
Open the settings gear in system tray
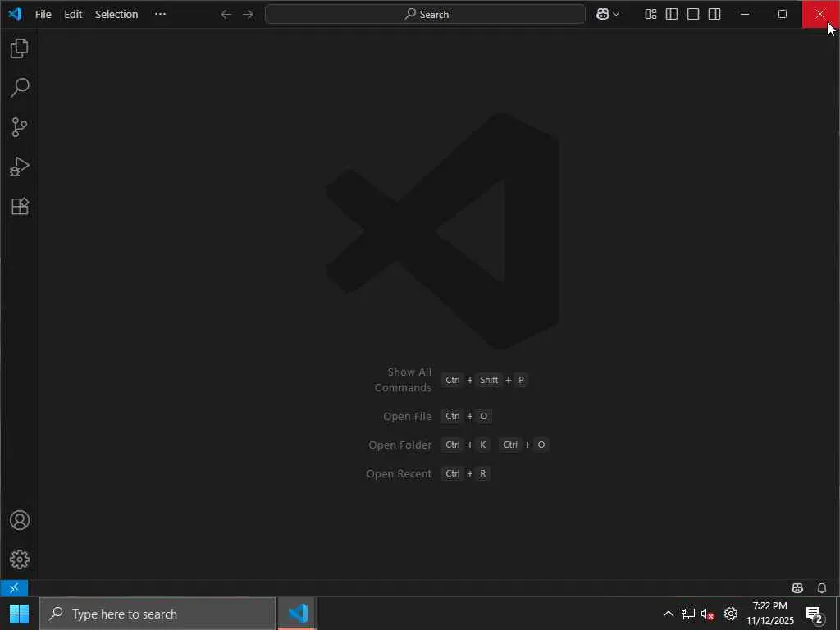pos(731,614)
